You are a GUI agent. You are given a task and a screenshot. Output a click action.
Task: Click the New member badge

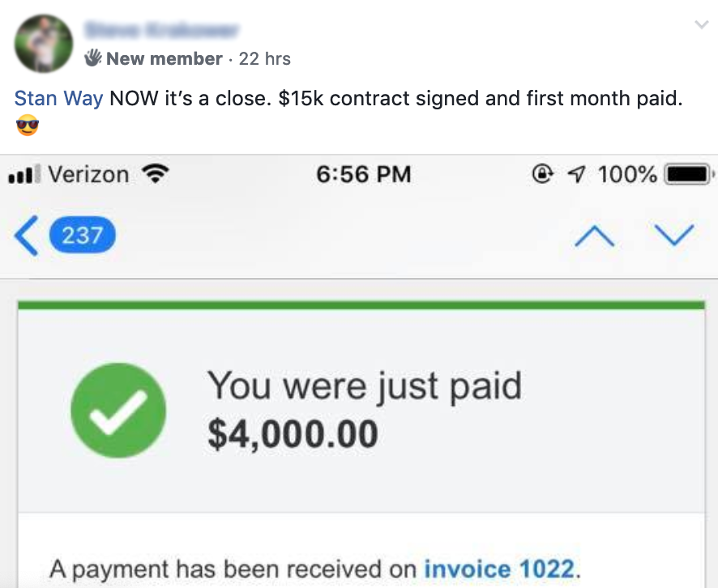153,58
